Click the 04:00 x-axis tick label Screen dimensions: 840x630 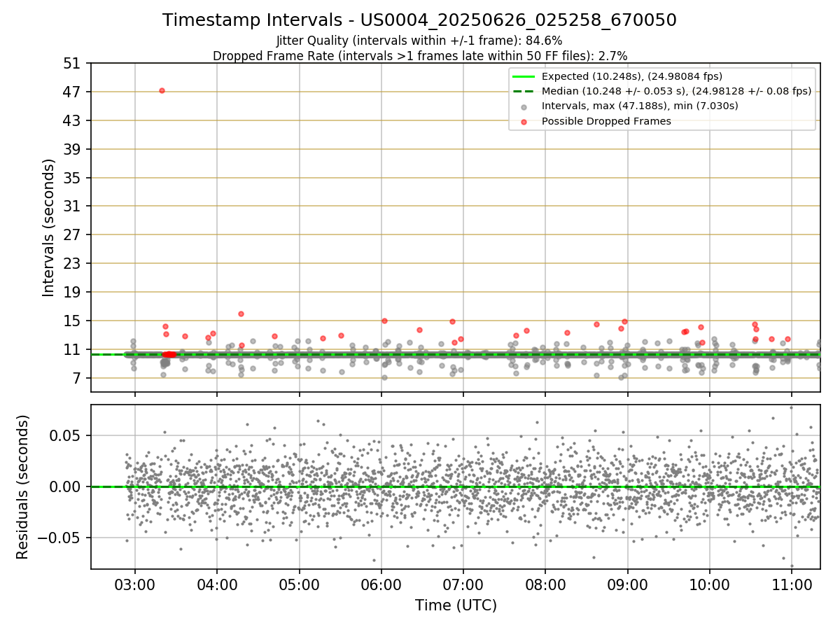pyautogui.click(x=217, y=584)
